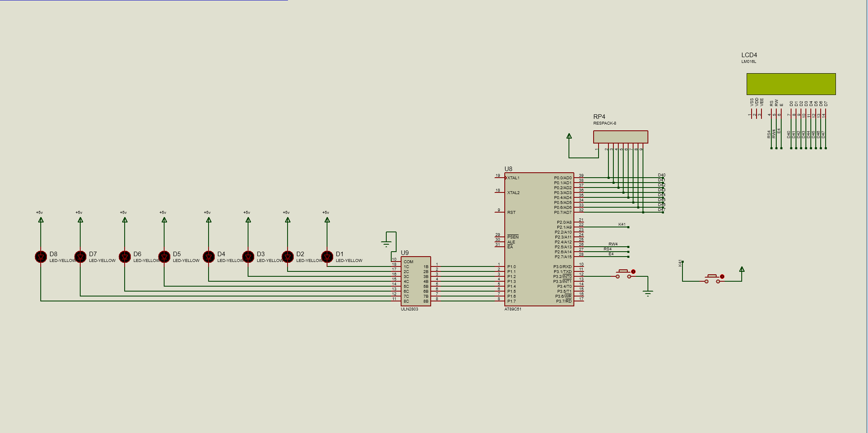Select the D8 yellow LED symbol

click(x=41, y=257)
